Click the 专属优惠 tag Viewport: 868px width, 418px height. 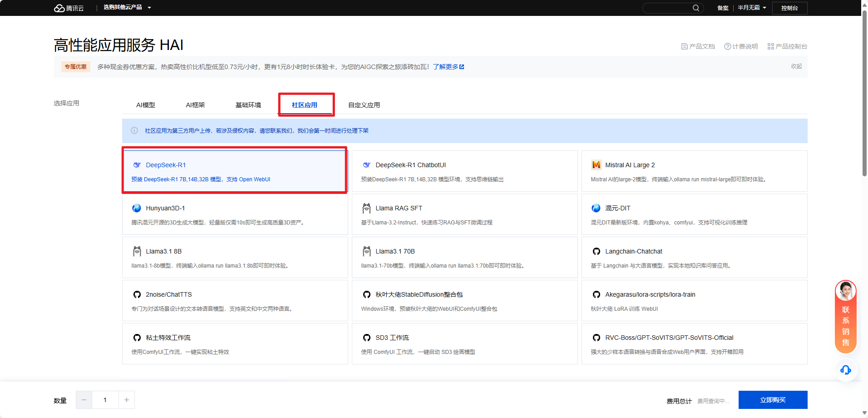click(x=75, y=67)
